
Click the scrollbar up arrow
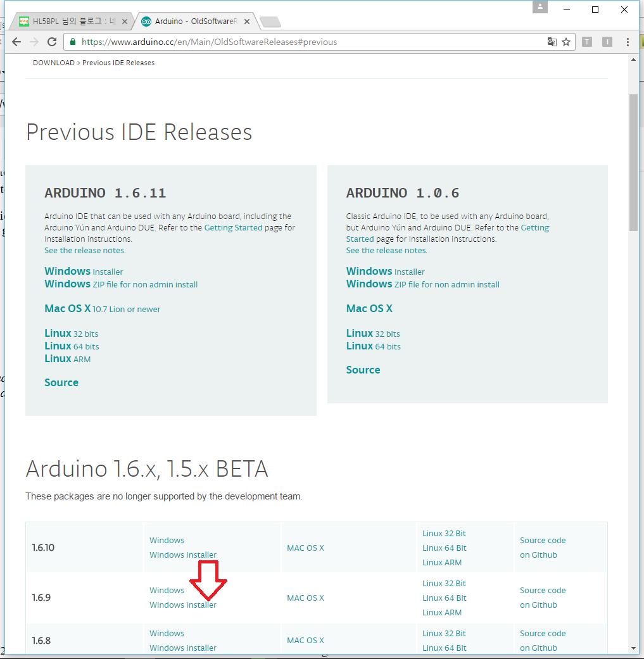point(633,60)
